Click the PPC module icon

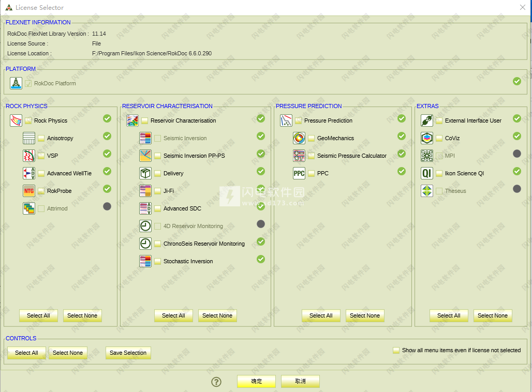coord(299,173)
